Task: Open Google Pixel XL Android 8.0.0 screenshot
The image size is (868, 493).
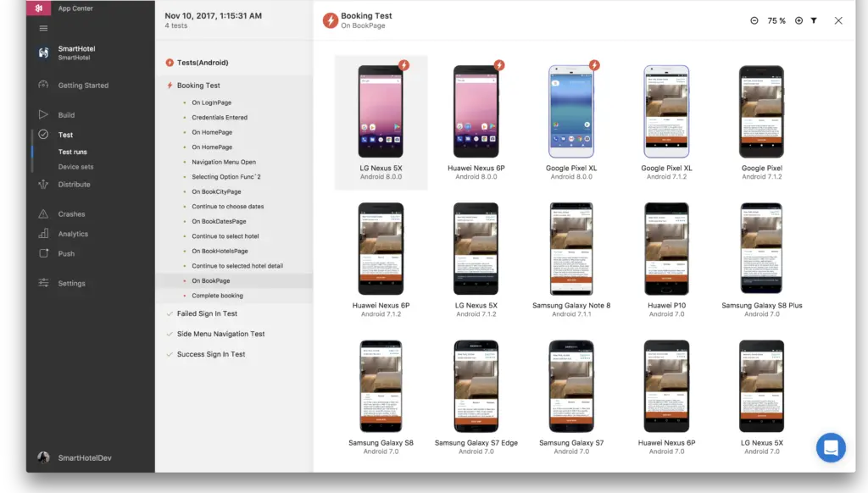Action: 571,111
